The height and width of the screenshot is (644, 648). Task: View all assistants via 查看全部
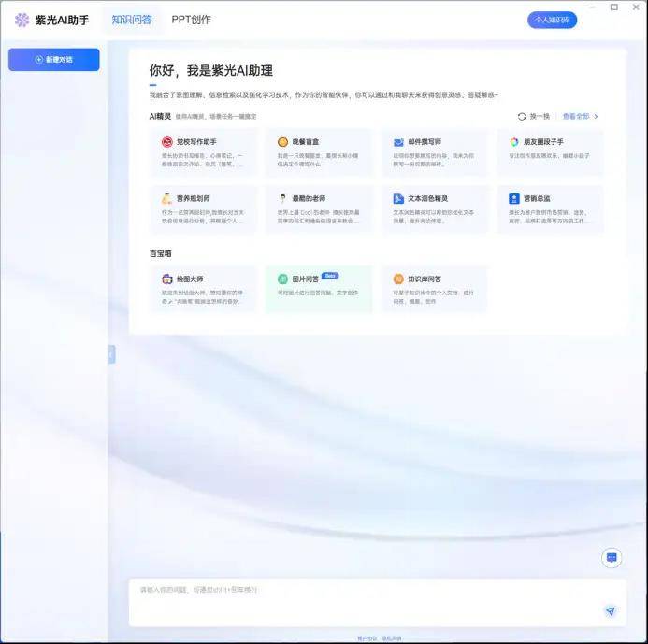pos(581,117)
